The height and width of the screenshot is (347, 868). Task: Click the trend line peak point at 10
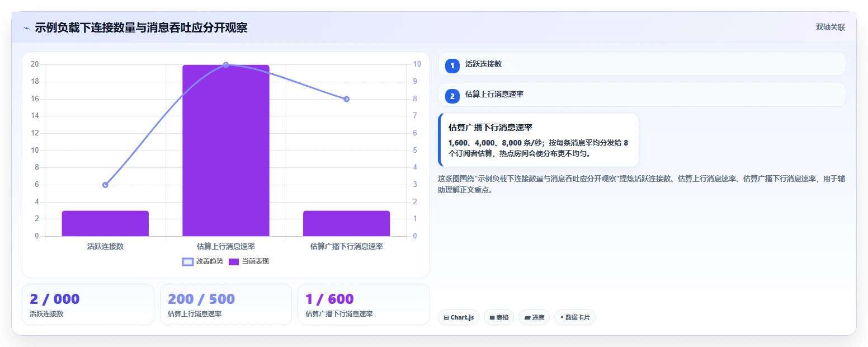pos(226,65)
